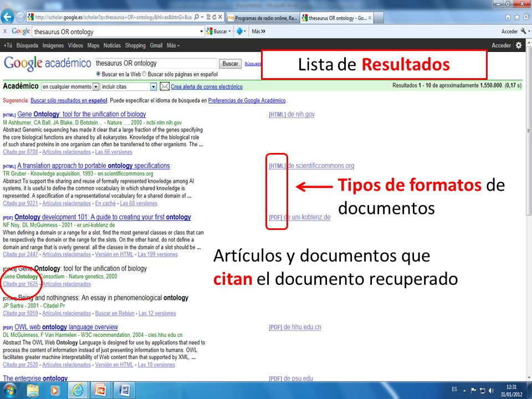Open 'OWL web ontology language overview' result
The height and width of the screenshot is (399, 532).
[66, 327]
